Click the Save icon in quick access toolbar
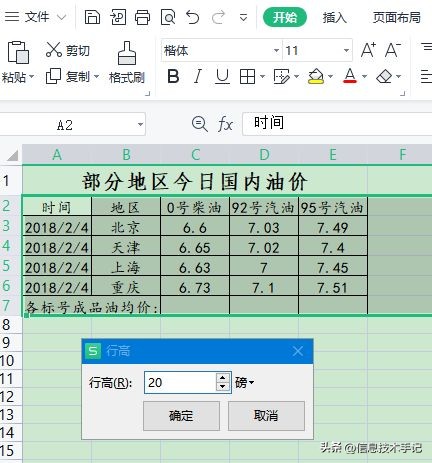Image resolution: width=432 pixels, height=463 pixels. [x=92, y=17]
